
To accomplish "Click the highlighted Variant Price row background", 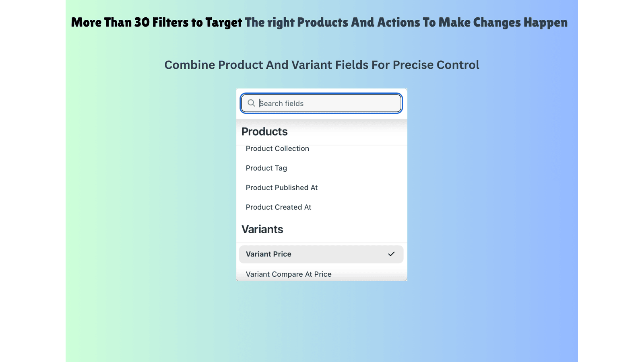I will (x=321, y=254).
